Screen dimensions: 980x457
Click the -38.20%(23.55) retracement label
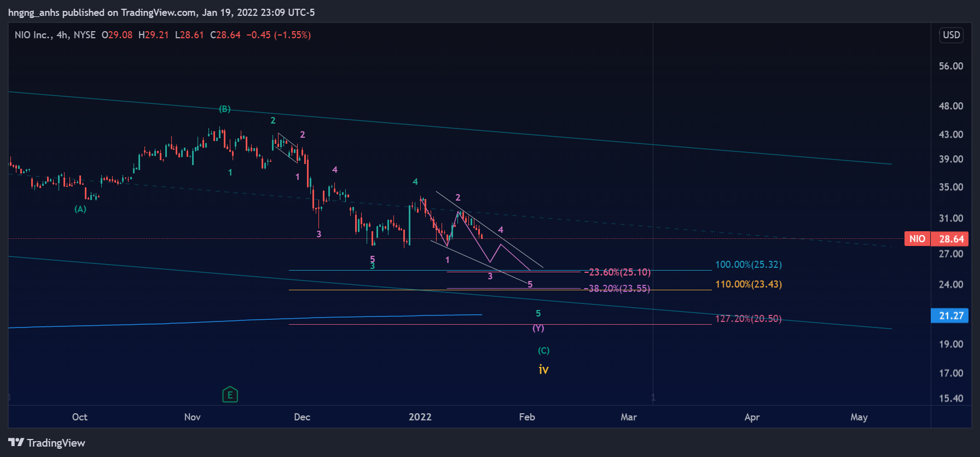point(617,289)
